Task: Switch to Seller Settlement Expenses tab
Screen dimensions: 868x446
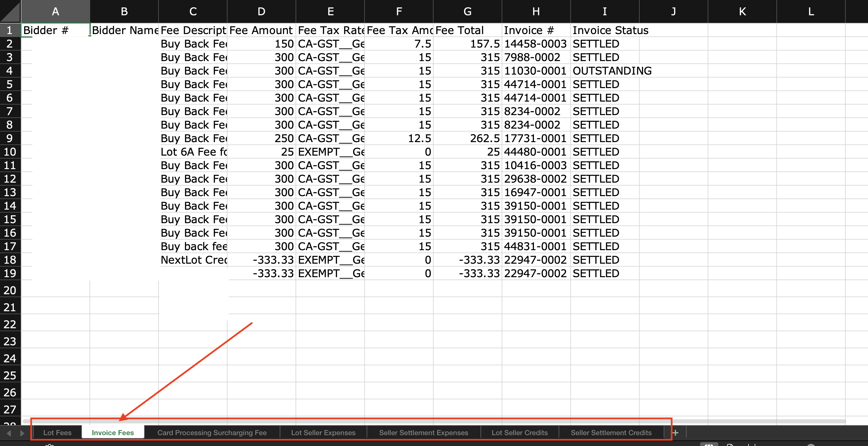Action: (424, 432)
